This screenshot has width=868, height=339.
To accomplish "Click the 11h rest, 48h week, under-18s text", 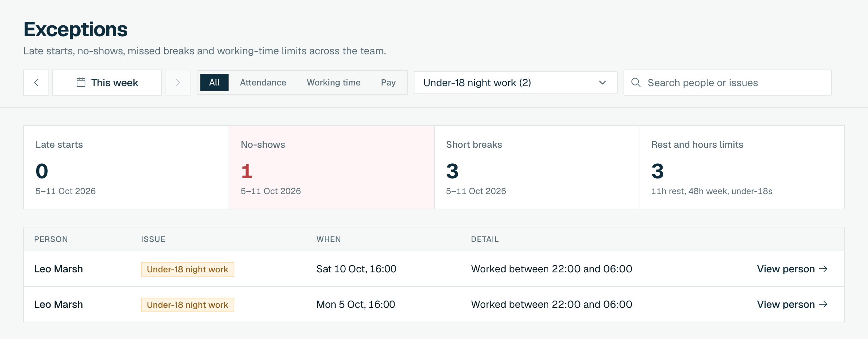I will [712, 191].
